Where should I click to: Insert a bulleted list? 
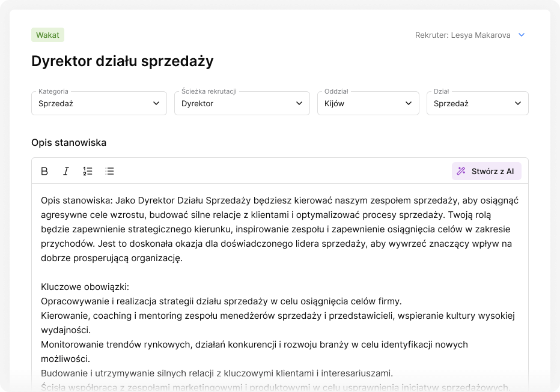[x=109, y=171]
